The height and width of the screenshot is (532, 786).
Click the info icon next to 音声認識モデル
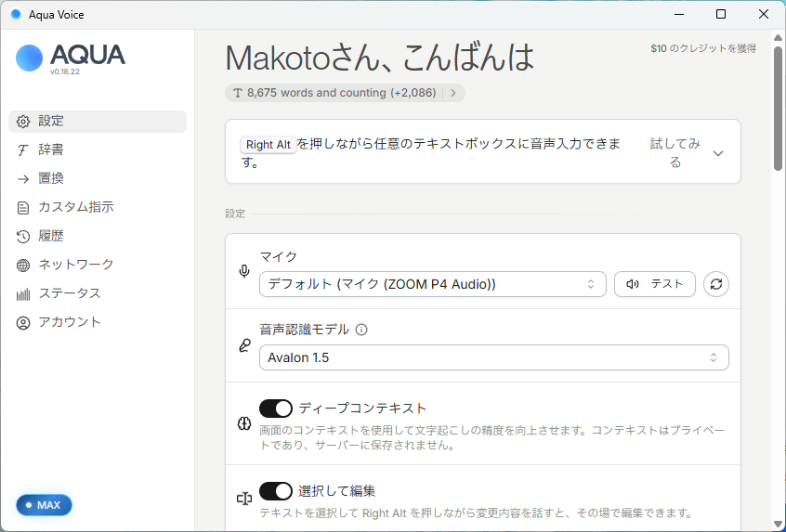pos(360,330)
